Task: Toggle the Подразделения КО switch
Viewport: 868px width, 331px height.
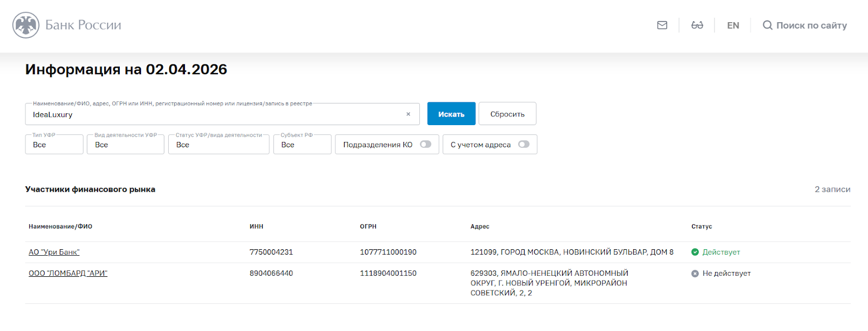Action: click(x=425, y=145)
